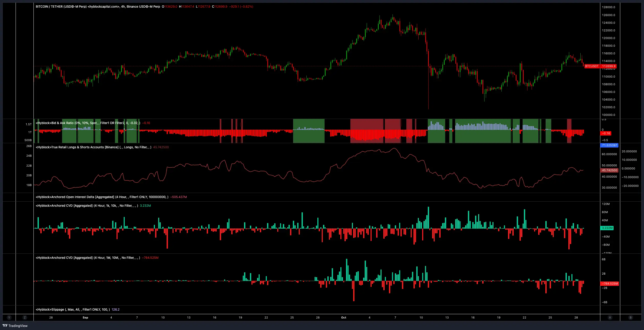Click the Anchored Open Interest Delta legend
Viewport: 644px width, 330px height.
coord(102,197)
